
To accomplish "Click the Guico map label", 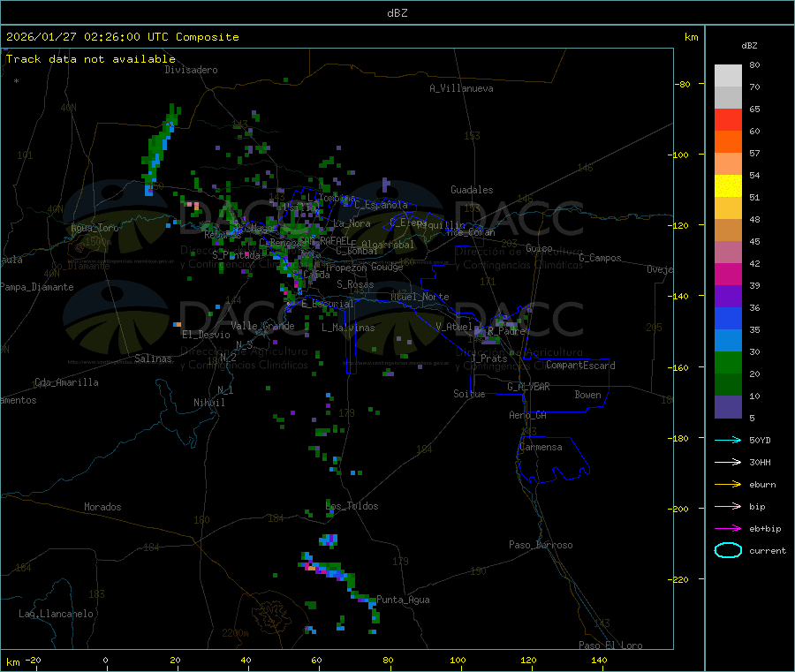I will click(539, 249).
